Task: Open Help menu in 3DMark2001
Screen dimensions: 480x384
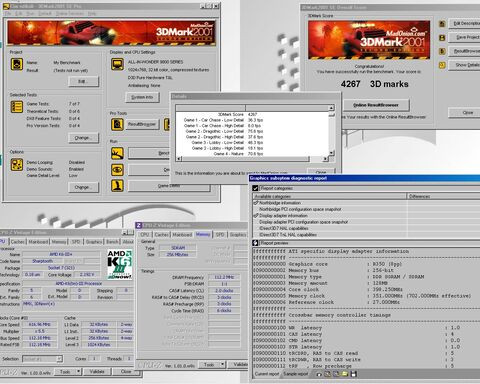Action: pyautogui.click(x=92, y=13)
